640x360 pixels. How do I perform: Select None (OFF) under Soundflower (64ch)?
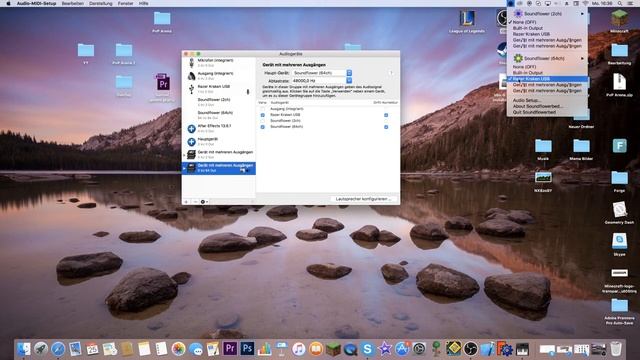coord(547,67)
